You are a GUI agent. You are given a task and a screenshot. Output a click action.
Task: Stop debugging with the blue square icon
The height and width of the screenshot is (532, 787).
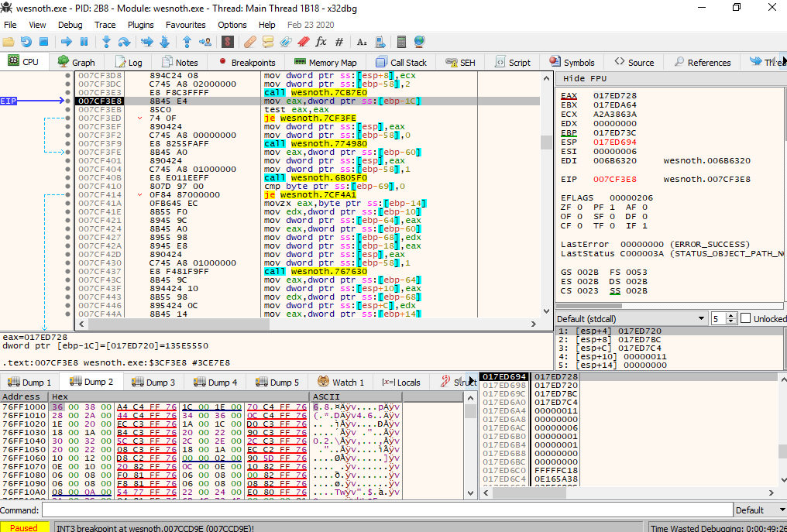tap(43, 42)
